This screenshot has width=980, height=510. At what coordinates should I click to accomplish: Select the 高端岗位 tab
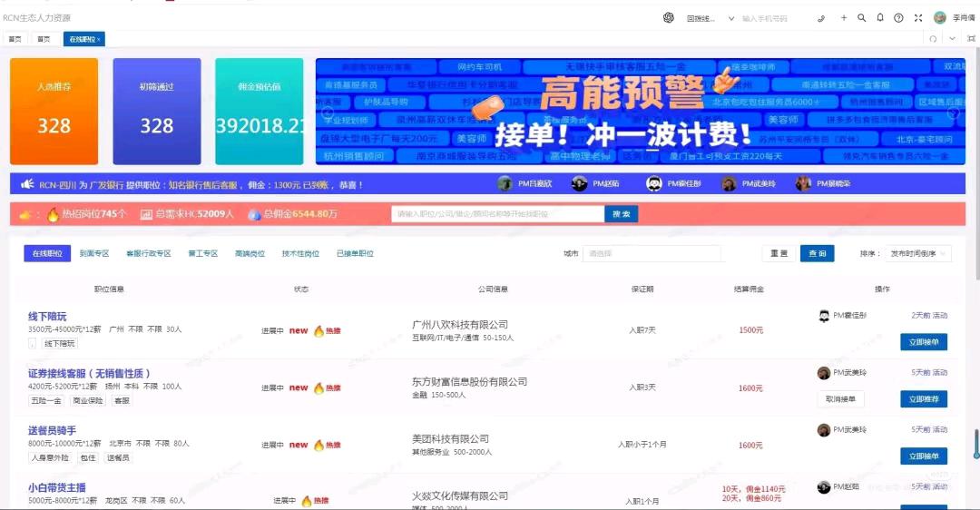[250, 253]
